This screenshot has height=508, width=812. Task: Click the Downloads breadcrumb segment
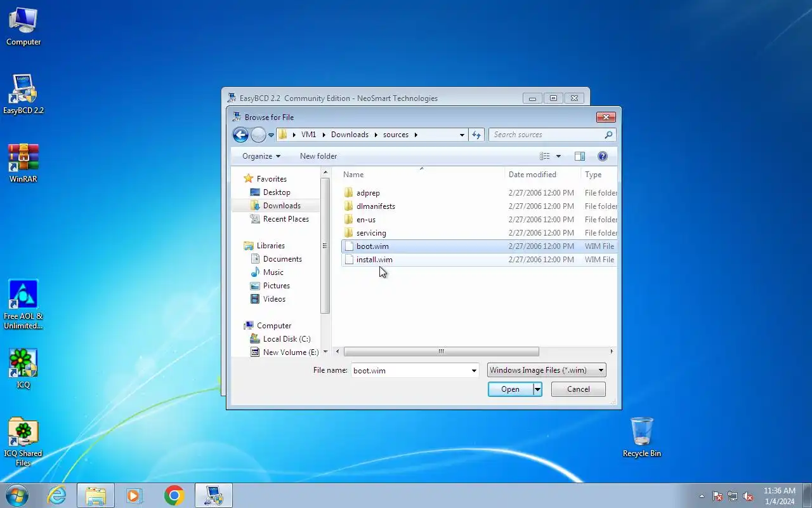(350, 135)
